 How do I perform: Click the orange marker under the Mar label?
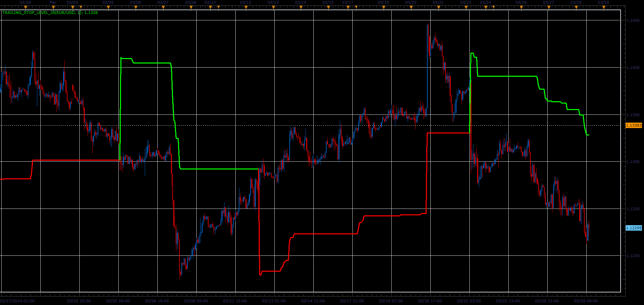pos(53,7)
